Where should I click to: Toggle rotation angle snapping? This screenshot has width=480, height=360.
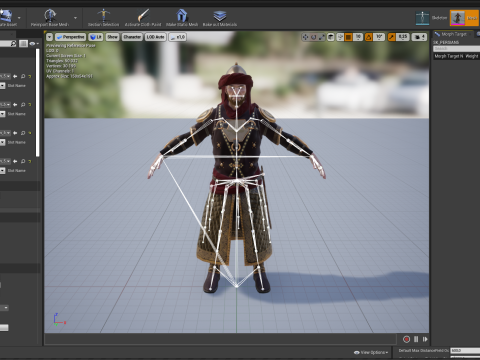pos(368,37)
